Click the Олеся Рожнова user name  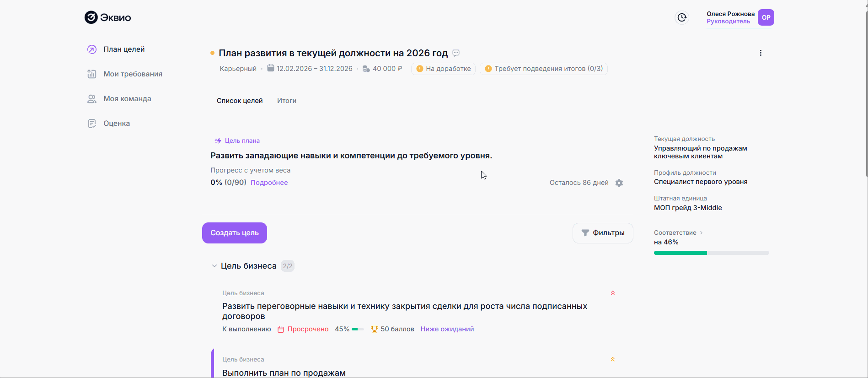(730, 14)
